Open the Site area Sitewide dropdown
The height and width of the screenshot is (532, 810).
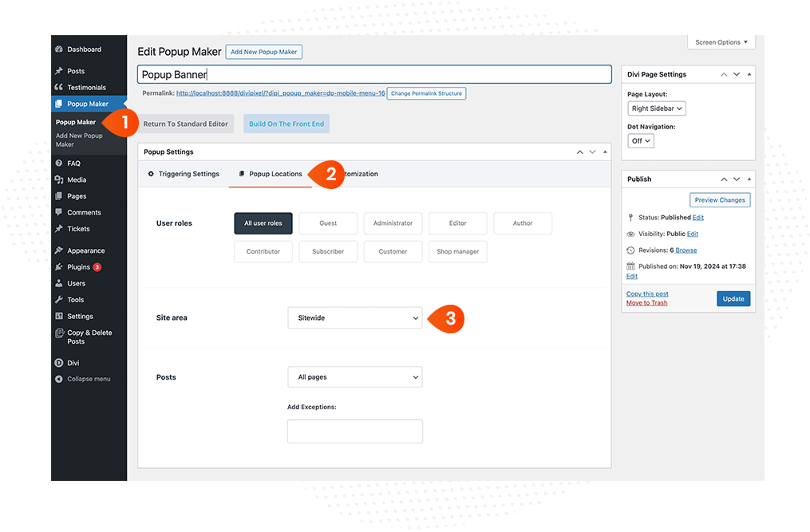tap(355, 317)
